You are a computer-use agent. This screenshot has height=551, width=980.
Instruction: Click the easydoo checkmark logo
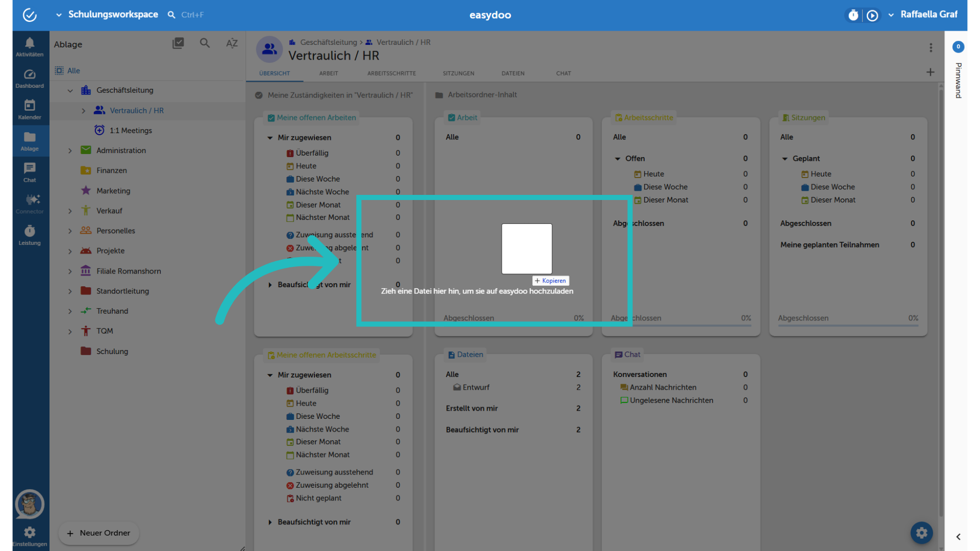[30, 15]
